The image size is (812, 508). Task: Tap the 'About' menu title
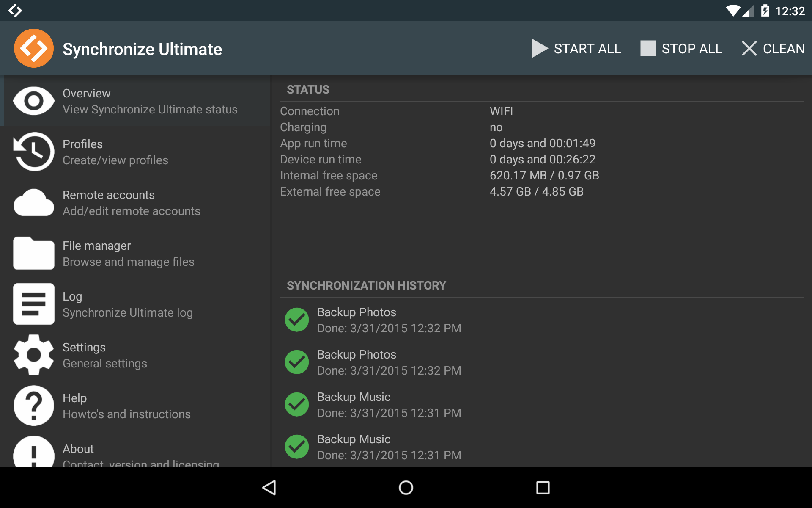click(x=78, y=449)
